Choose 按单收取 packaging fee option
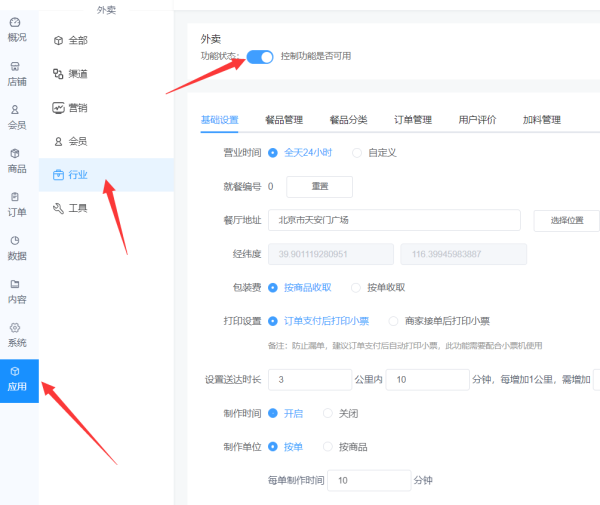 tap(356, 287)
